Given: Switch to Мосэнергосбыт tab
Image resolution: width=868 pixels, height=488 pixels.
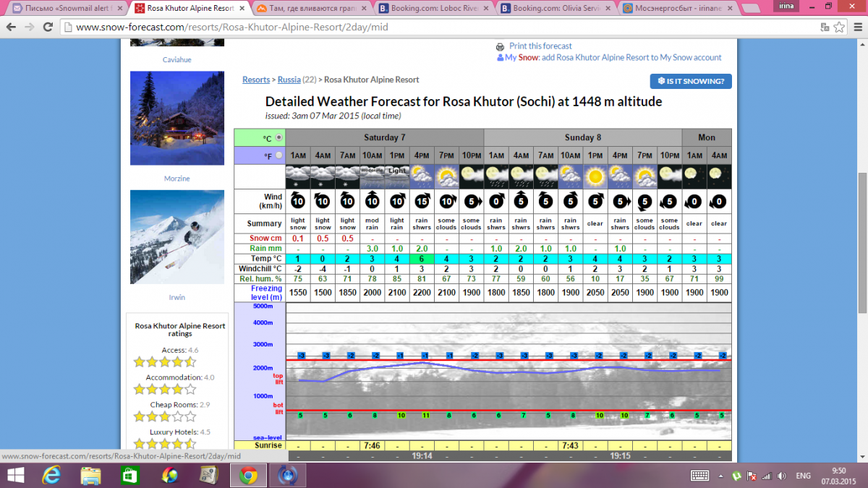Looking at the screenshot, I should coord(678,8).
